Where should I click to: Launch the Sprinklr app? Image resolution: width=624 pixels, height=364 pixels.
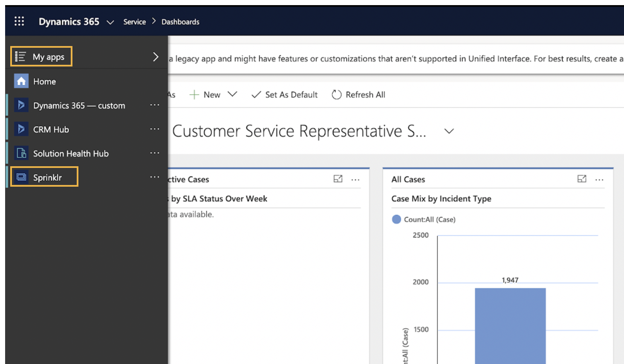pyautogui.click(x=47, y=177)
